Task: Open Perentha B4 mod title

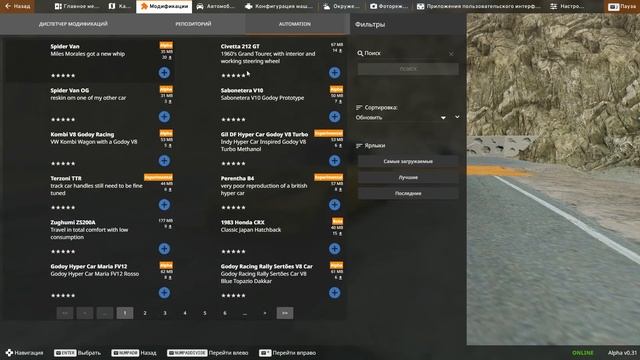Action: pyautogui.click(x=237, y=178)
